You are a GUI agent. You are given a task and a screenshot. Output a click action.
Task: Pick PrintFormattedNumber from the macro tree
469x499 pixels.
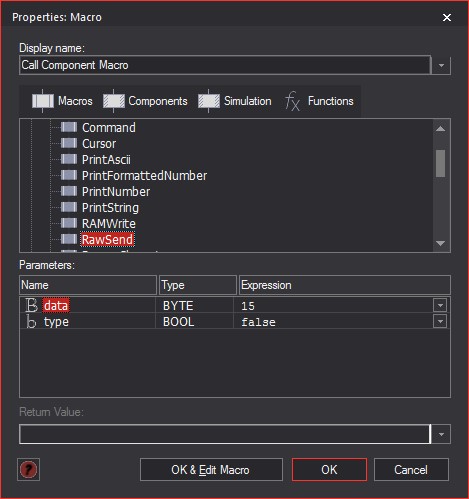click(144, 176)
